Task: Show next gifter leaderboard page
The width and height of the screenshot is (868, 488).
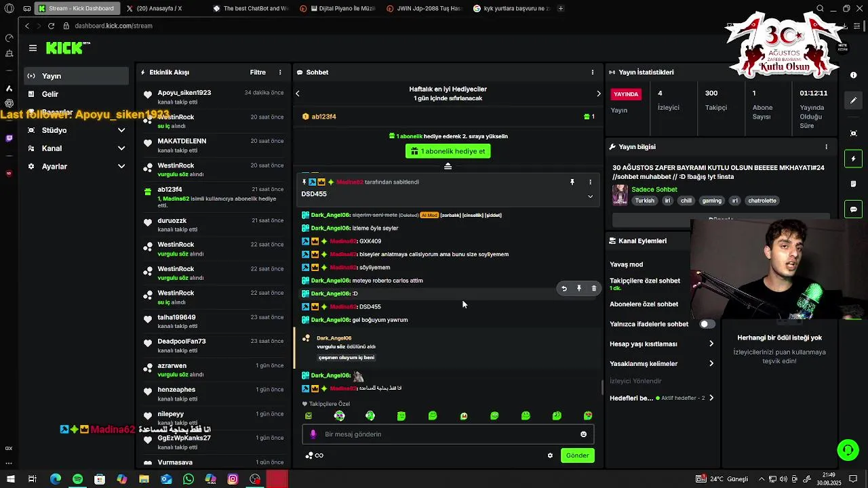Action: click(598, 94)
